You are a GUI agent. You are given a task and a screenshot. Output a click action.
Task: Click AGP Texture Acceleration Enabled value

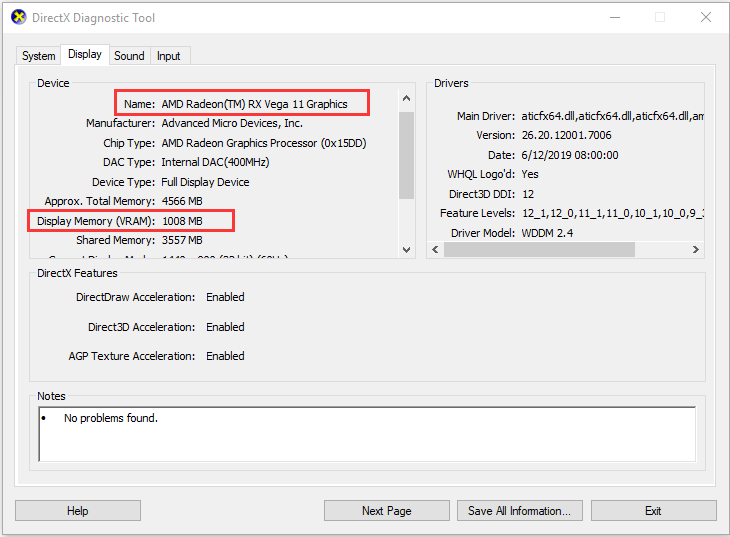pyautogui.click(x=225, y=356)
